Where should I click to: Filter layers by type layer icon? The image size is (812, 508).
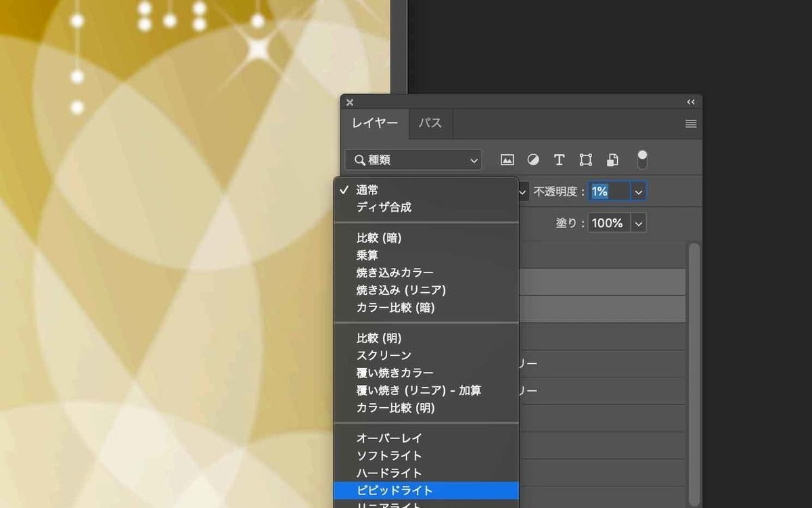click(x=559, y=160)
